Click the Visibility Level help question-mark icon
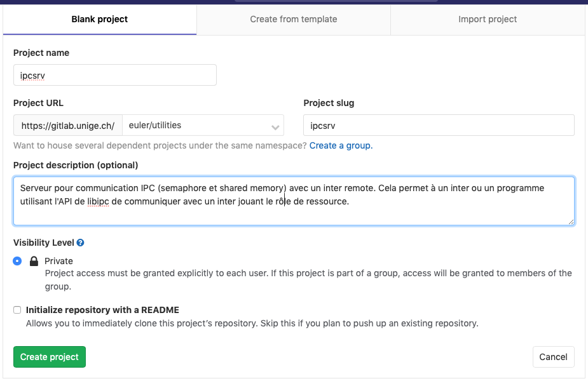The image size is (588, 381). click(x=81, y=243)
